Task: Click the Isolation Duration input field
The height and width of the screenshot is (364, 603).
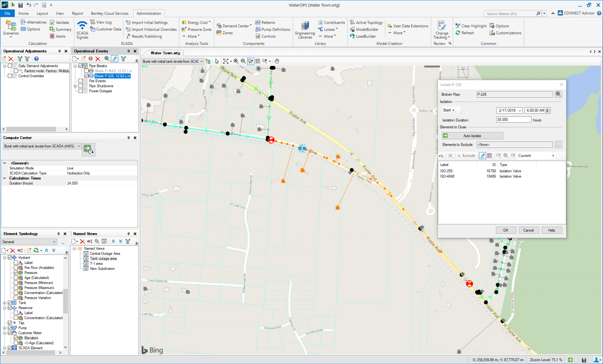Action: pos(514,120)
